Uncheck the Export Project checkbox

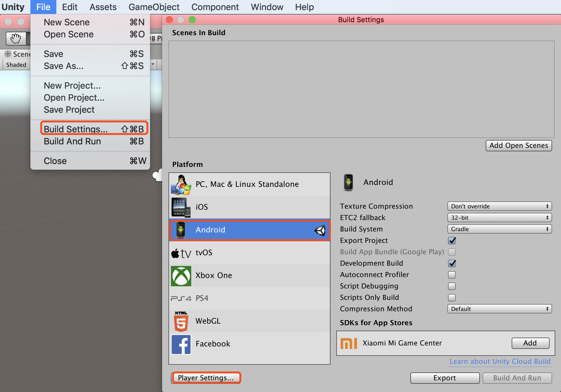452,241
